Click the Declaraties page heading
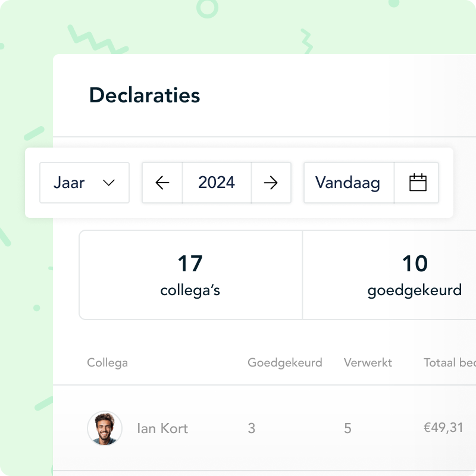The image size is (476, 476). (x=145, y=95)
